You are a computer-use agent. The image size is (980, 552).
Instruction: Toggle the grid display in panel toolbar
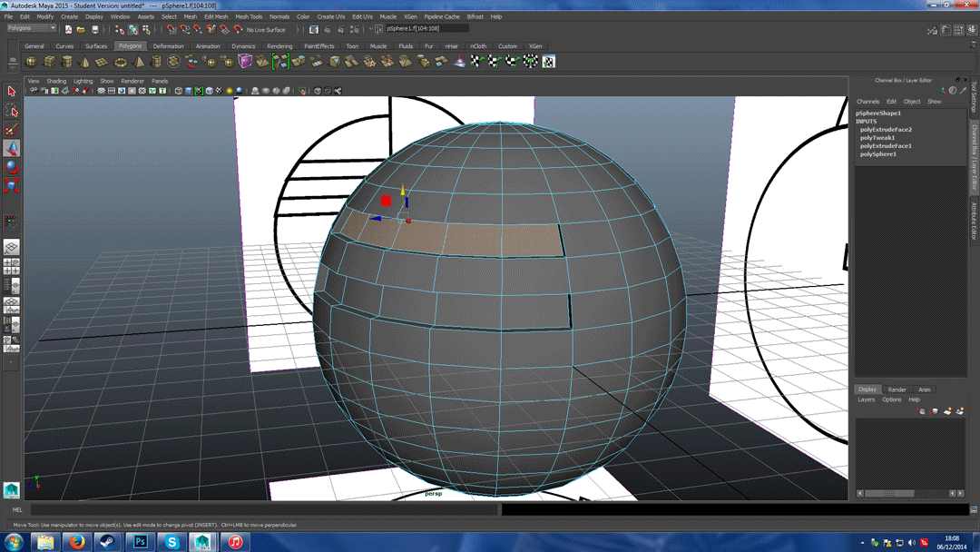coord(102,91)
